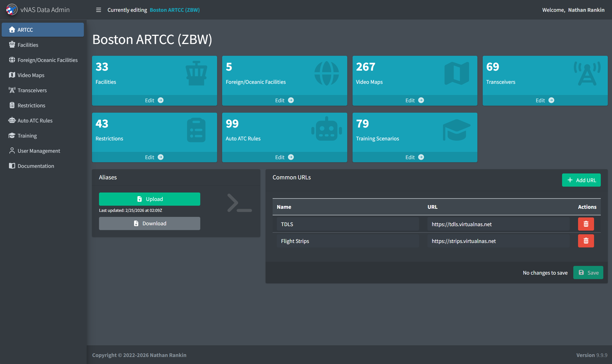The height and width of the screenshot is (364, 612).
Task: Edit the 33 Facilities card
Action: [154, 100]
